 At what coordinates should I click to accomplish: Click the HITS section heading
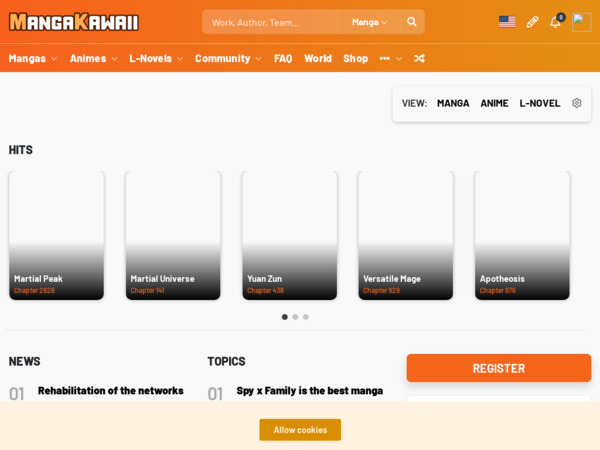click(21, 150)
